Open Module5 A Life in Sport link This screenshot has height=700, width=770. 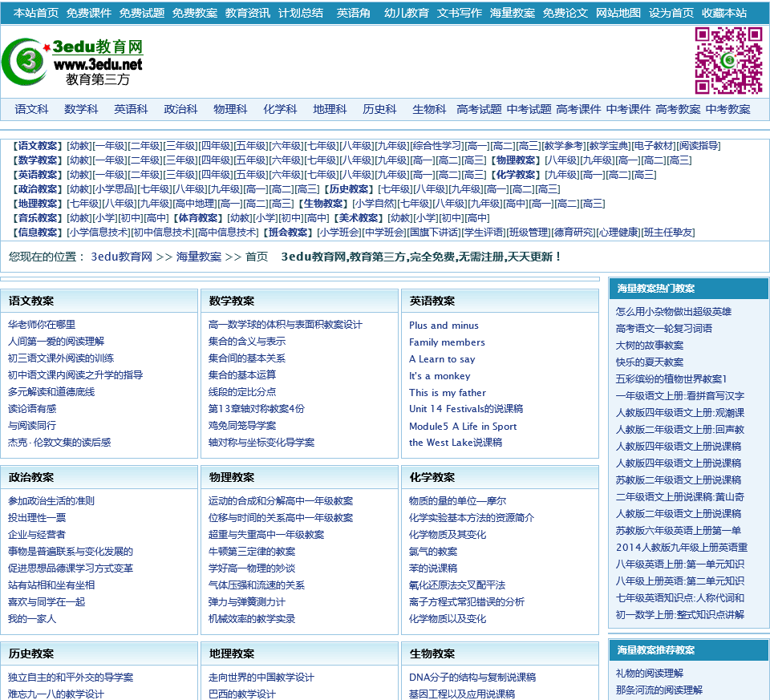pyautogui.click(x=463, y=427)
